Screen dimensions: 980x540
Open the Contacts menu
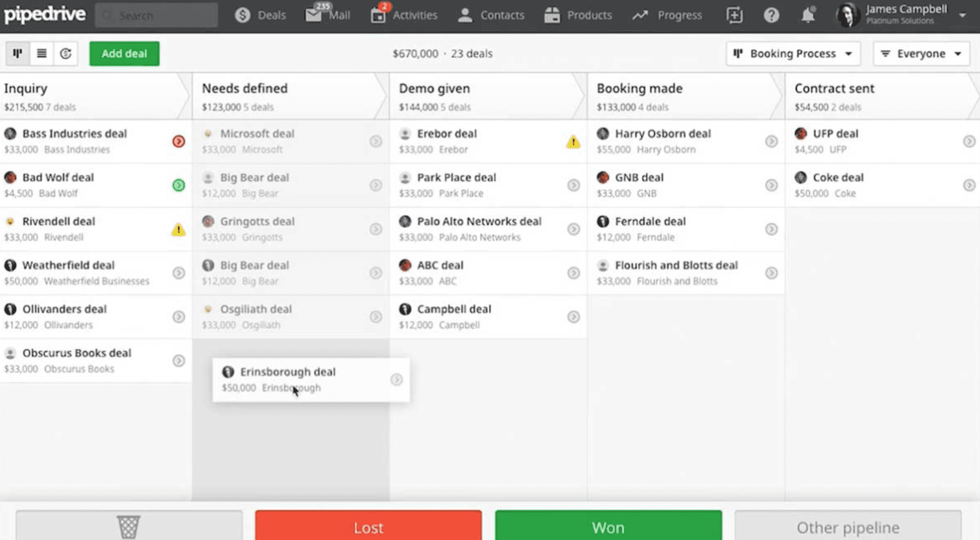pyautogui.click(x=491, y=15)
